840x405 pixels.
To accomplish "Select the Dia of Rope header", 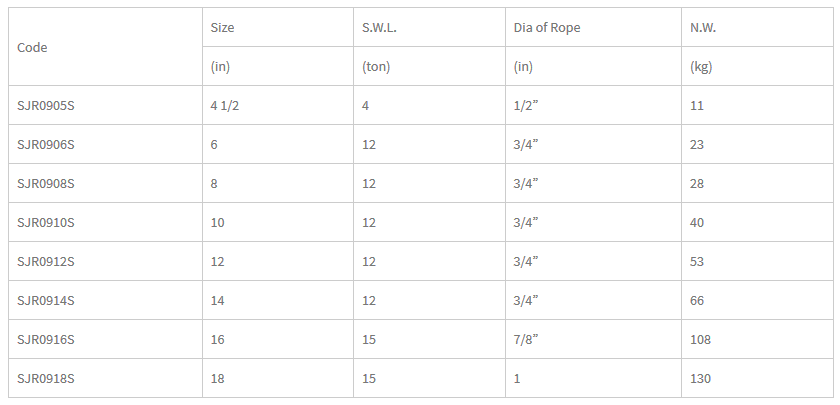I will pos(547,28).
